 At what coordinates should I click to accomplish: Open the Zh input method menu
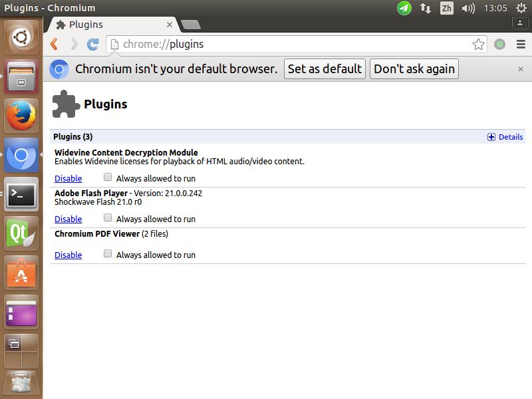(446, 9)
